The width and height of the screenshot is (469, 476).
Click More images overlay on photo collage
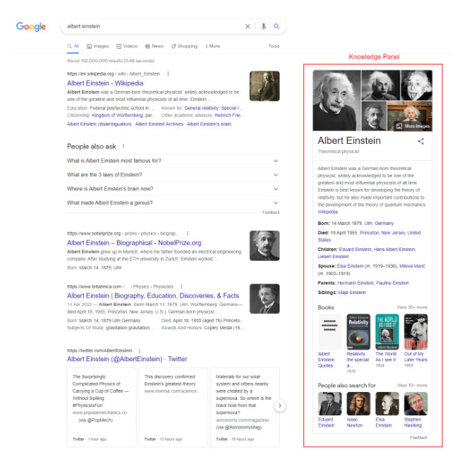[x=413, y=126]
